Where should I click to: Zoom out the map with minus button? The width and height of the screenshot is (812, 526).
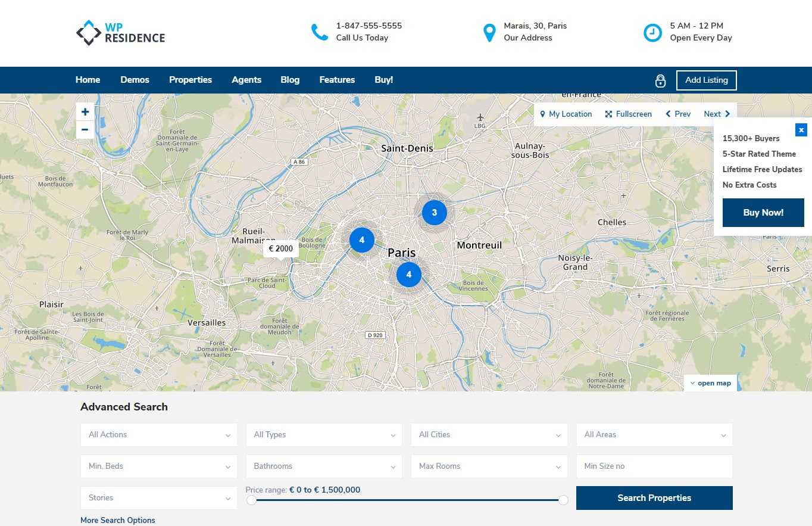pyautogui.click(x=85, y=129)
